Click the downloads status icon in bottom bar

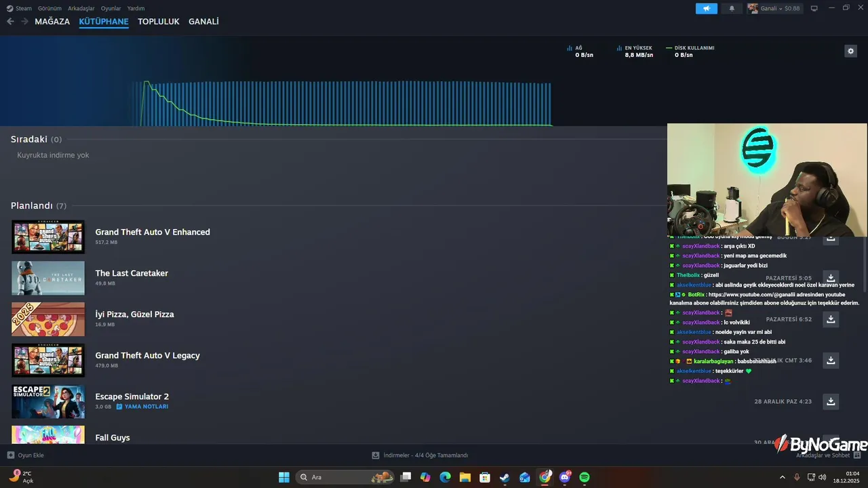[376, 455]
